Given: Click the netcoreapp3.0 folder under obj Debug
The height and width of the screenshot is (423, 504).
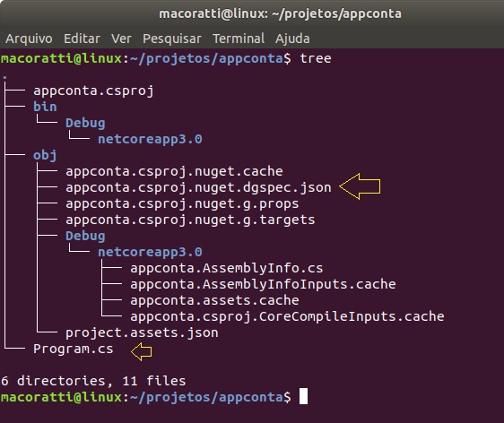Looking at the screenshot, I should pyautogui.click(x=150, y=252).
